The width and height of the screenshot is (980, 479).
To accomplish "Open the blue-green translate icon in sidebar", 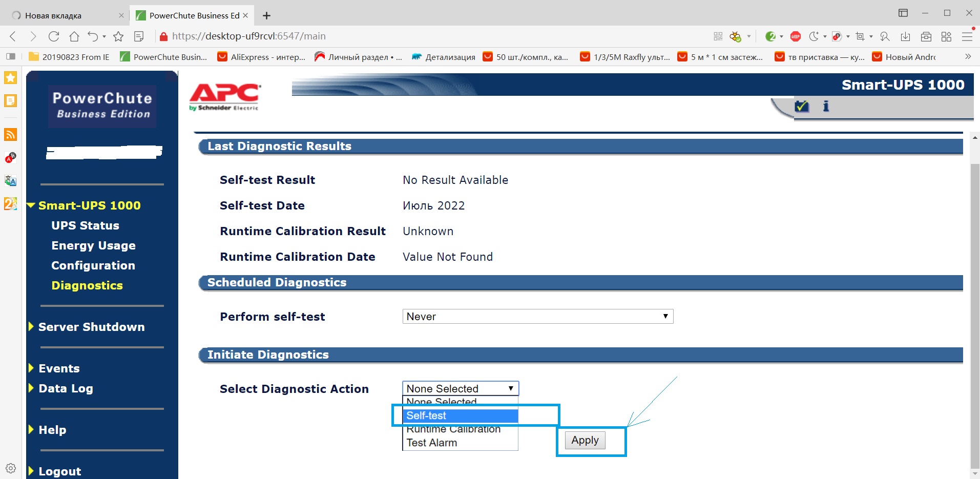I will point(11,180).
